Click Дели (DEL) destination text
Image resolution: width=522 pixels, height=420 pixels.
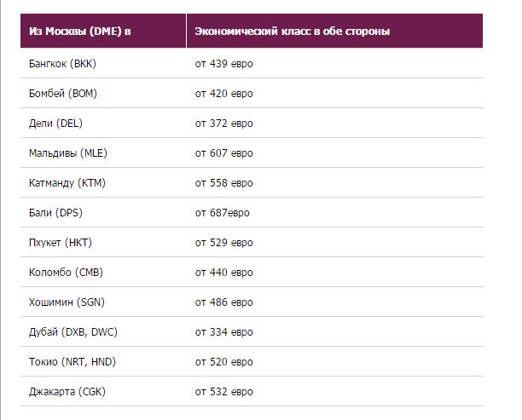coord(55,124)
